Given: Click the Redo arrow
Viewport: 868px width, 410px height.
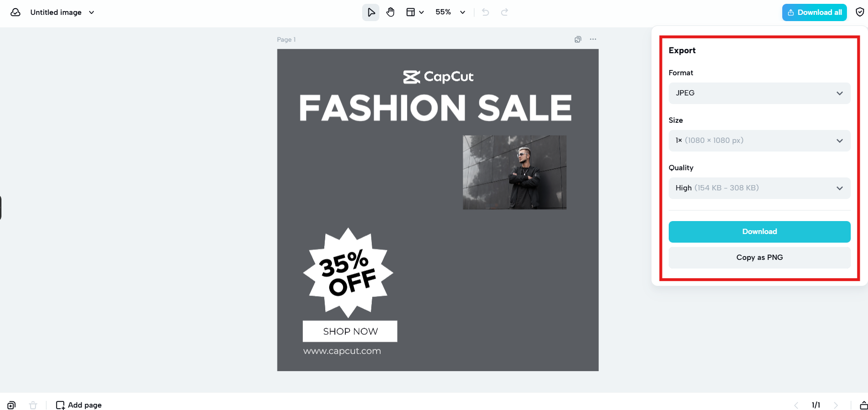Looking at the screenshot, I should click(x=504, y=12).
